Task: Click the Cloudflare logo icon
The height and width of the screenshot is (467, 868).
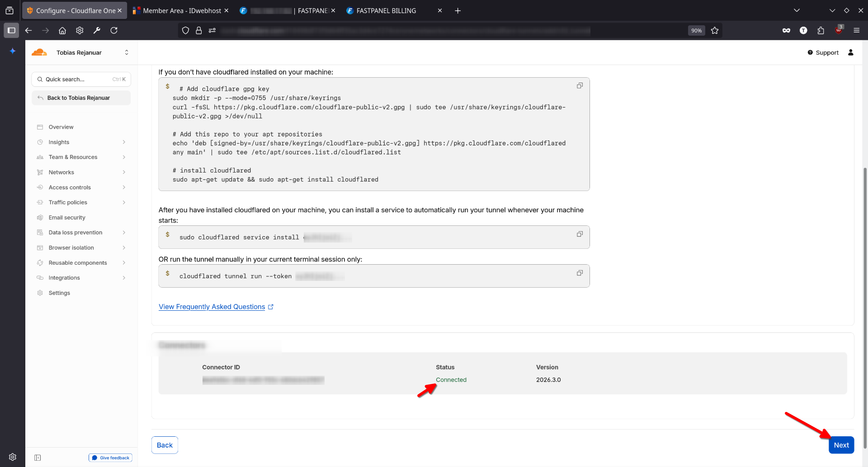Action: 39,53
